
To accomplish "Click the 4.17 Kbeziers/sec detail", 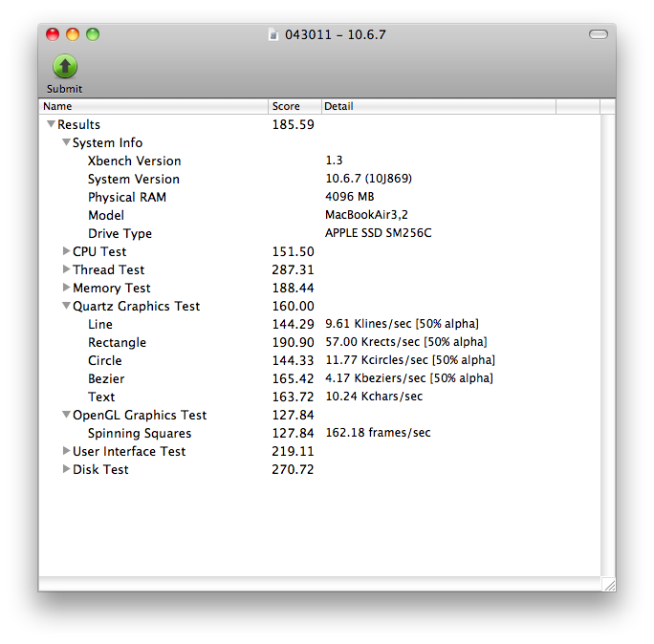I will pyautogui.click(x=409, y=378).
